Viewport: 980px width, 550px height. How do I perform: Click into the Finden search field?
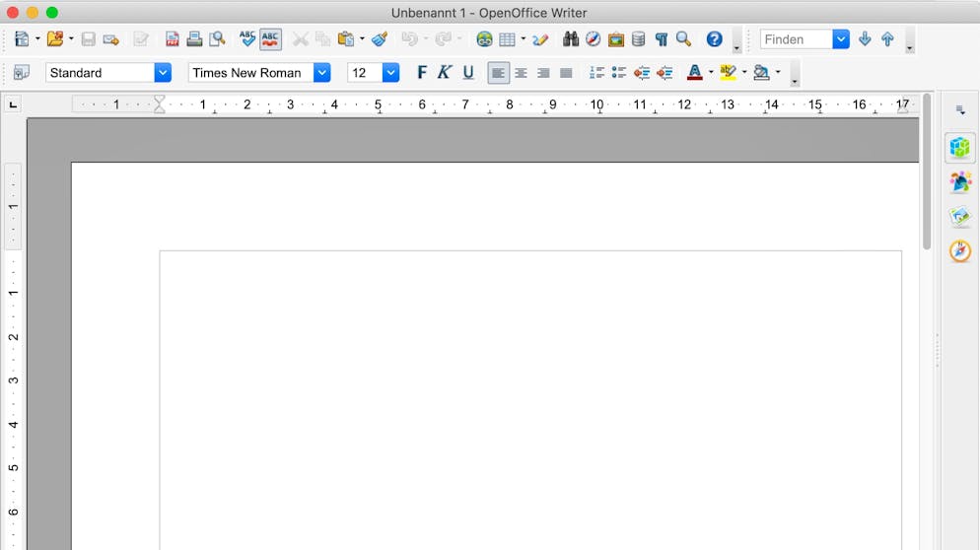[797, 39]
